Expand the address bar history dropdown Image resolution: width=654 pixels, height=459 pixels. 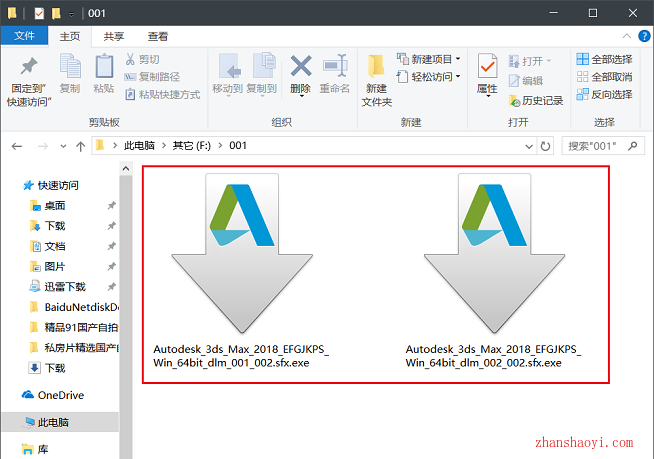[x=529, y=146]
